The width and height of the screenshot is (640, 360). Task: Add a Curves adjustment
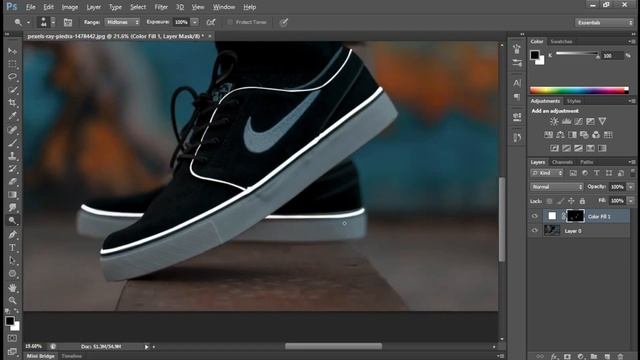click(x=578, y=121)
